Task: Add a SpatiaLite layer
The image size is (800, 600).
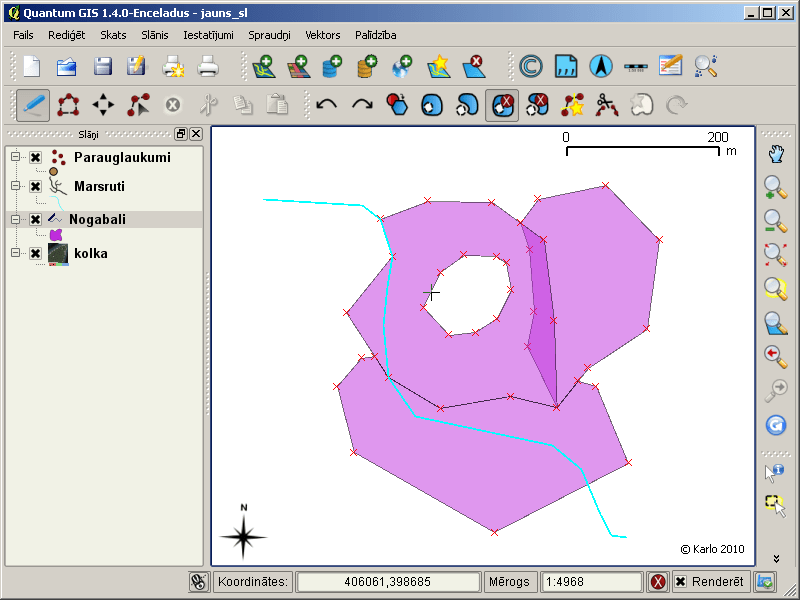Action: pos(367,66)
